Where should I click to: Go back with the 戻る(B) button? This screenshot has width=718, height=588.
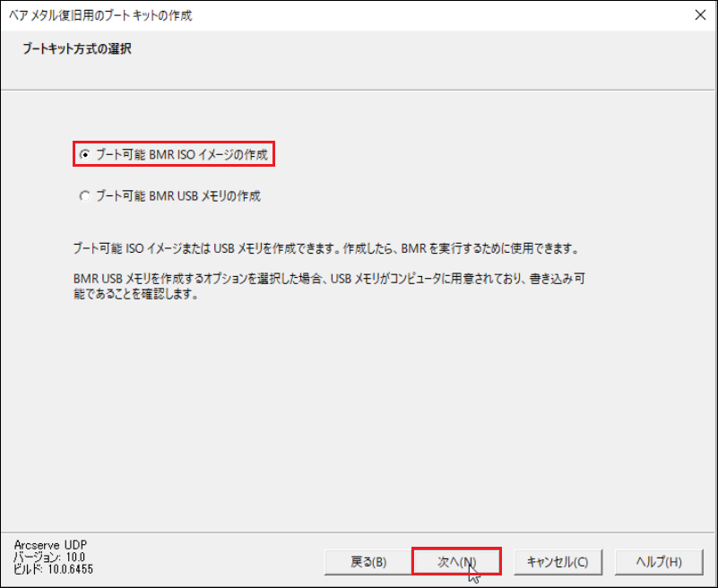(x=368, y=561)
